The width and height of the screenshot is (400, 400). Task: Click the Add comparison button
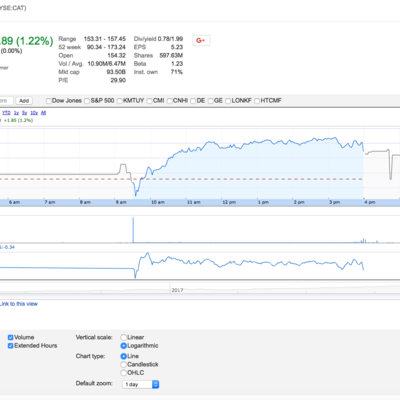[x=24, y=101]
